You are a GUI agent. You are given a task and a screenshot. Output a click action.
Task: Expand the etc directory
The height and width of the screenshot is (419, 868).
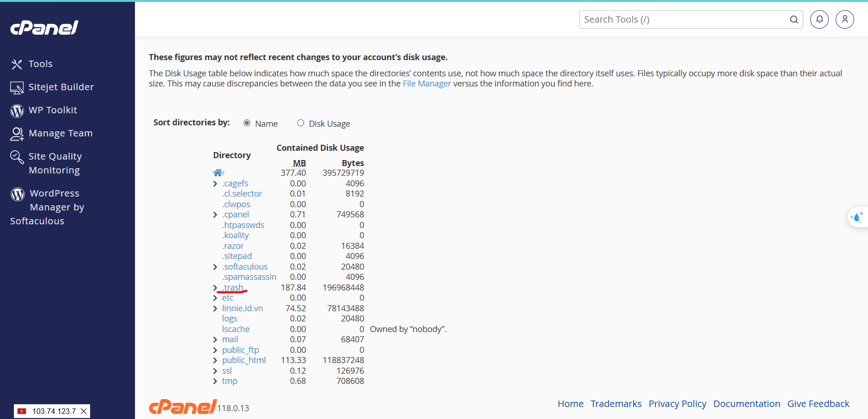(x=215, y=298)
